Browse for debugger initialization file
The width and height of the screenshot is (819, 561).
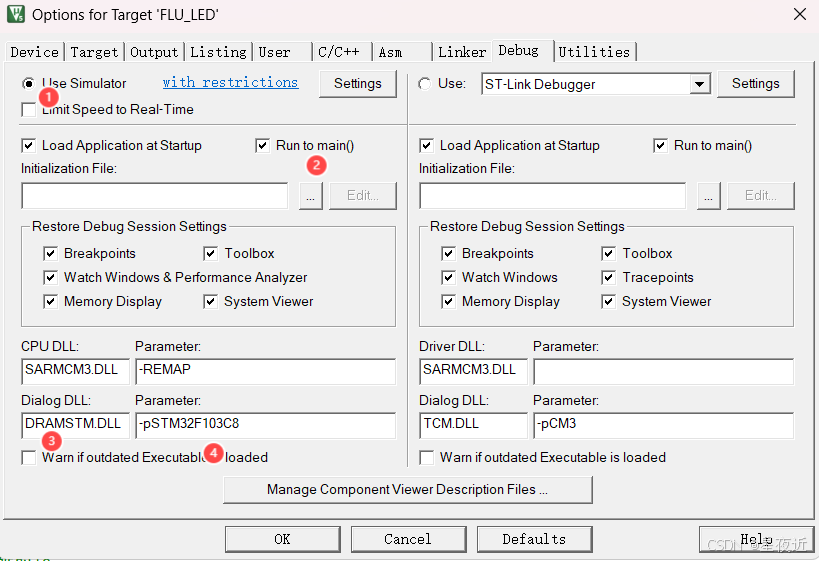pos(709,196)
